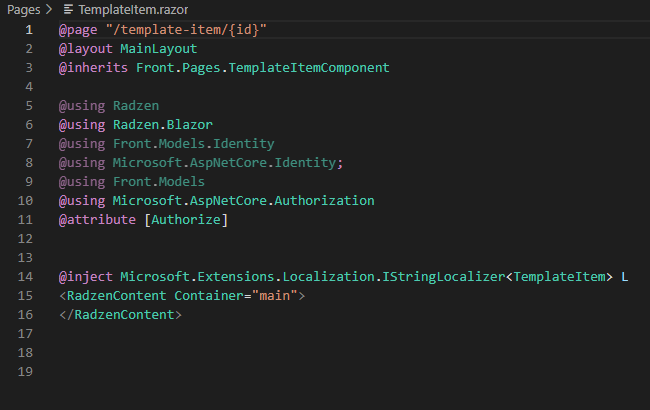Click the "main" Container attribute value

(274, 296)
